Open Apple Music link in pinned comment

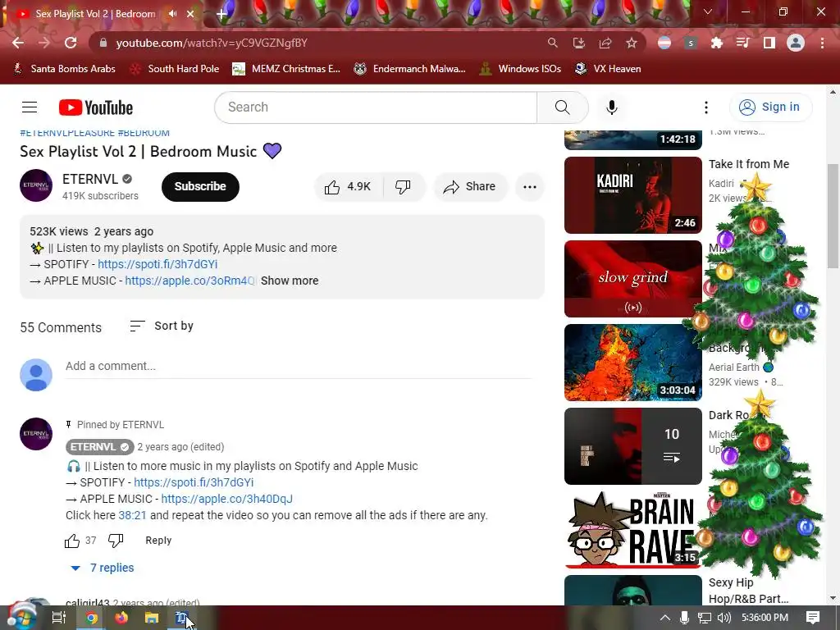(227, 500)
